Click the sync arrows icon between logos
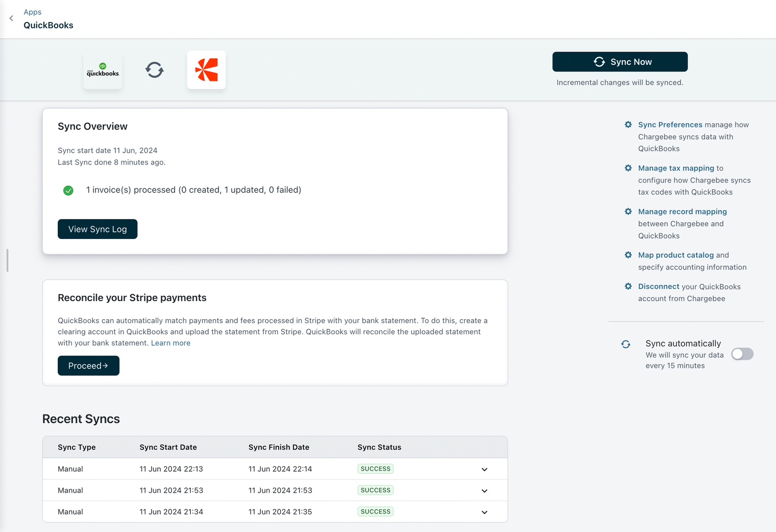The image size is (776, 532). pyautogui.click(x=154, y=70)
